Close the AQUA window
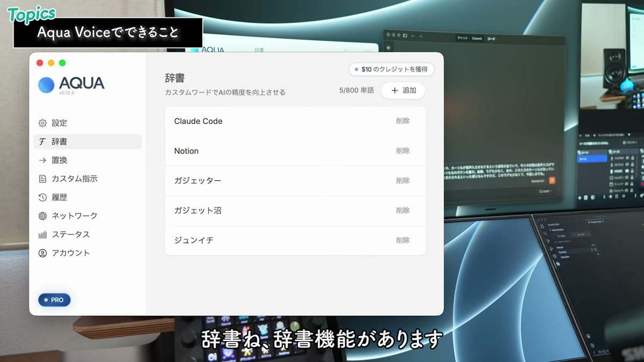644x362 pixels. (x=40, y=63)
